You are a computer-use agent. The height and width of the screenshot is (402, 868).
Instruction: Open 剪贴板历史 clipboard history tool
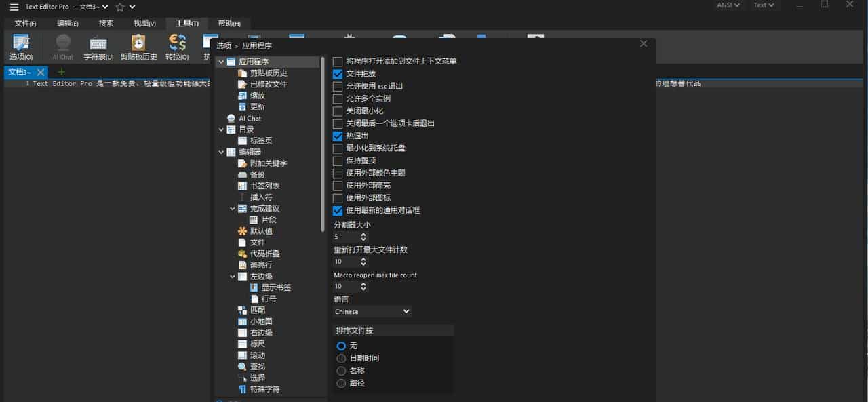pyautogui.click(x=138, y=46)
